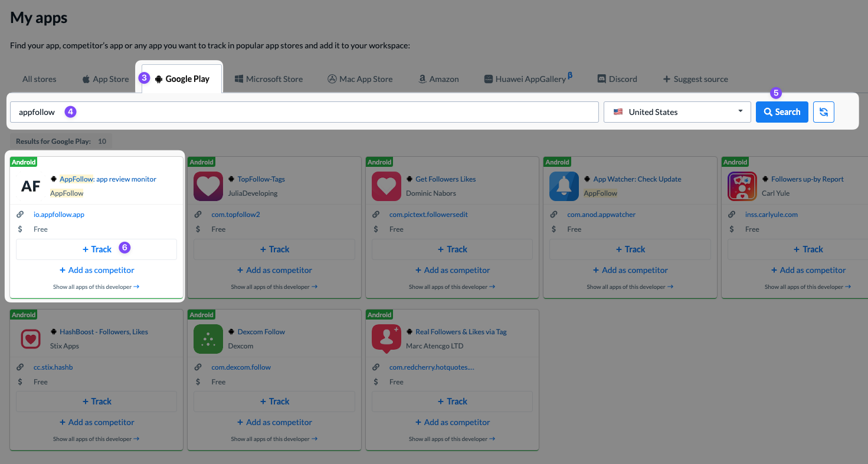Screen dimensions: 868x464
Task: Click the link icon beside com.topfollow2
Action: (x=198, y=214)
